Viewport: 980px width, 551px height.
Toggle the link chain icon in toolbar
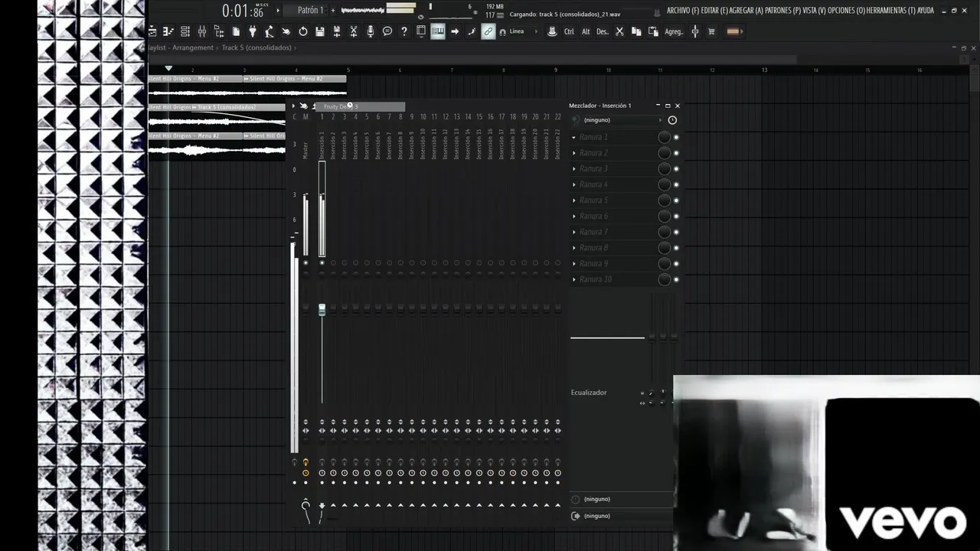tap(488, 31)
